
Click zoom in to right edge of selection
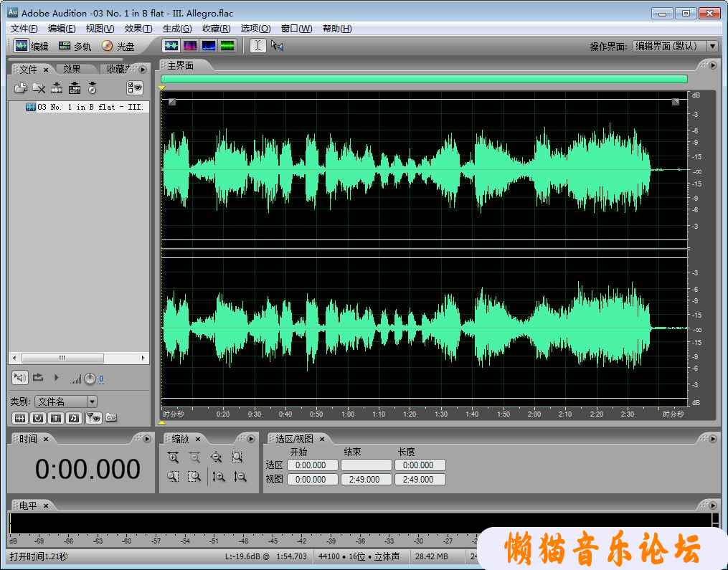[194, 476]
